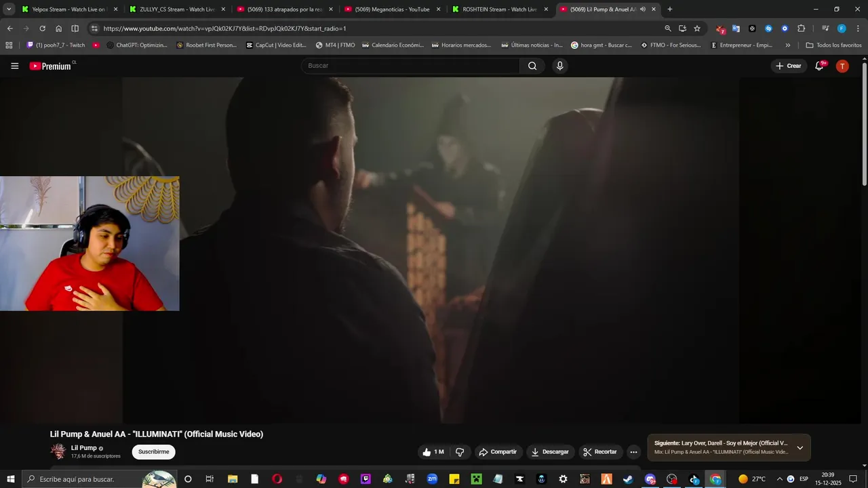Open Chrome zoom magnifier in address bar

[x=668, y=28]
